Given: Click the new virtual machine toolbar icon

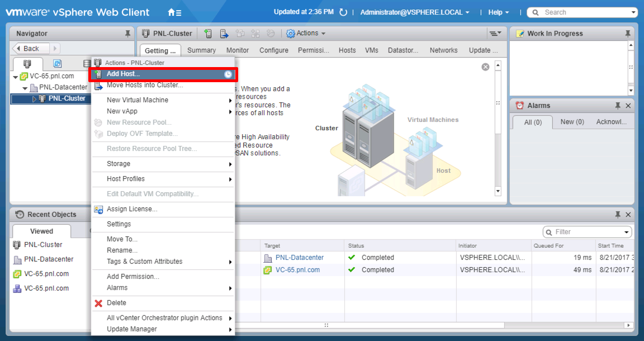Looking at the screenshot, I should [x=240, y=34].
